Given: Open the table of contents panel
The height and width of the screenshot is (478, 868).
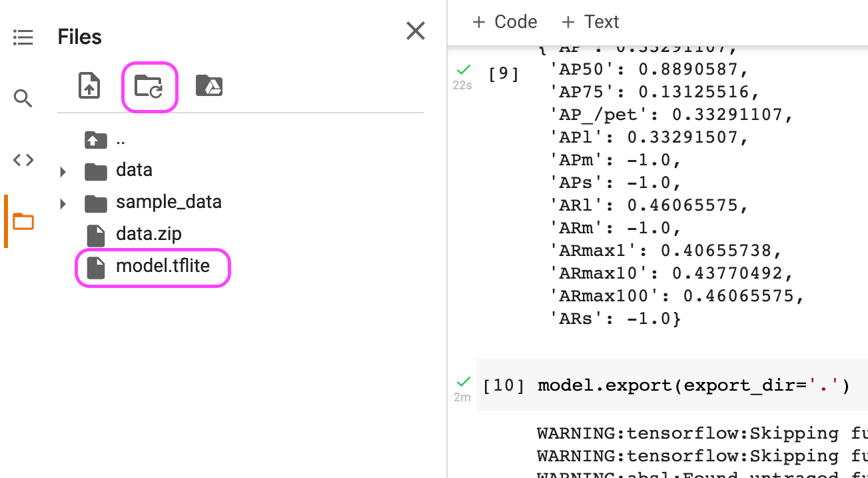Looking at the screenshot, I should pyautogui.click(x=23, y=37).
